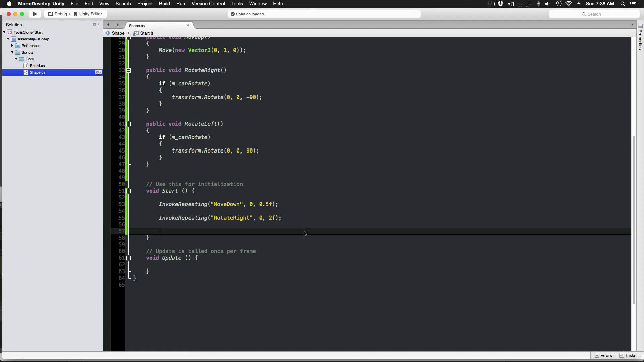Screen dimensions: 644x362
Task: Click the forward navigation arrow in toolbar
Action: pyautogui.click(x=117, y=25)
